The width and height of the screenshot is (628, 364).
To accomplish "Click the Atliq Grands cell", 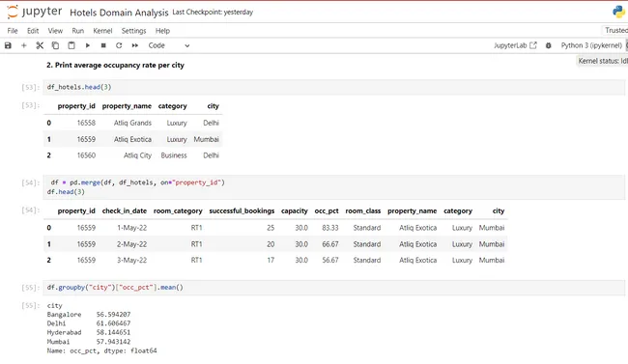I will point(132,123).
